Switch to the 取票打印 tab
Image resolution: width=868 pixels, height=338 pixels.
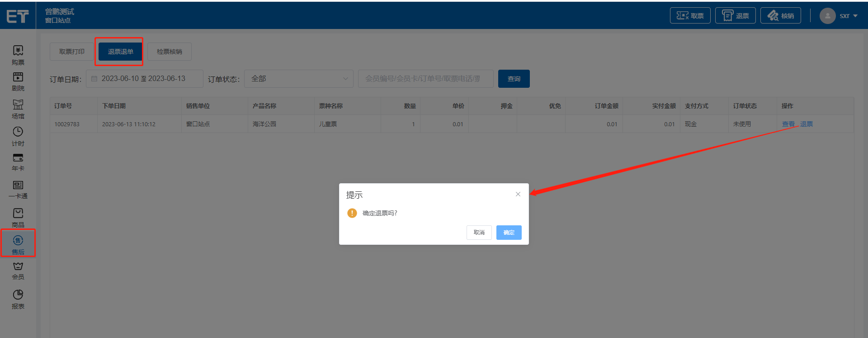[72, 52]
